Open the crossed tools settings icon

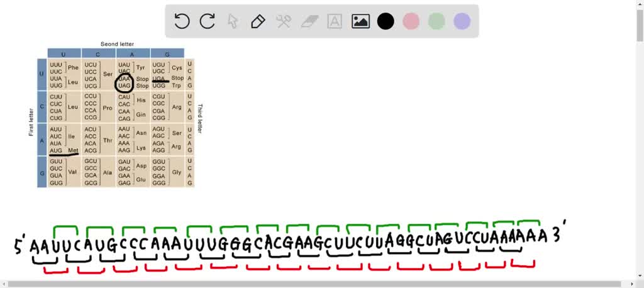[x=284, y=21]
